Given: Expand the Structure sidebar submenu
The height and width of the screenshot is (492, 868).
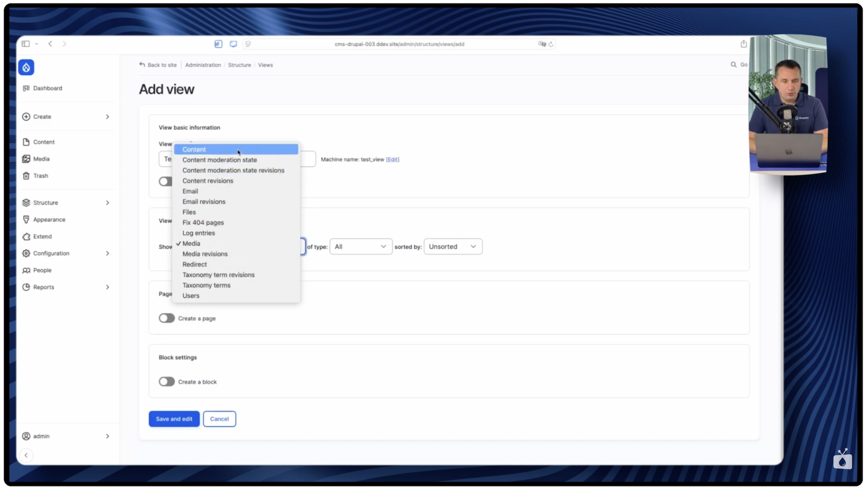Looking at the screenshot, I should (x=107, y=203).
